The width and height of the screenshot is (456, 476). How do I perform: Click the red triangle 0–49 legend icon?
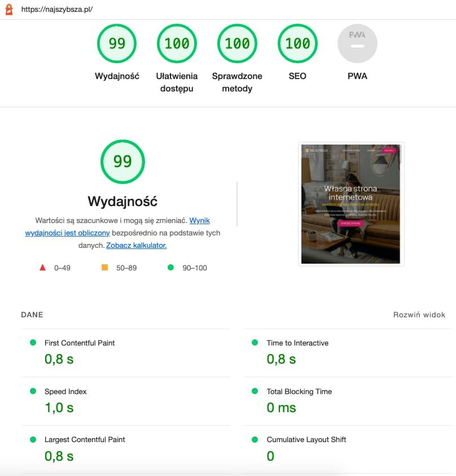click(43, 268)
